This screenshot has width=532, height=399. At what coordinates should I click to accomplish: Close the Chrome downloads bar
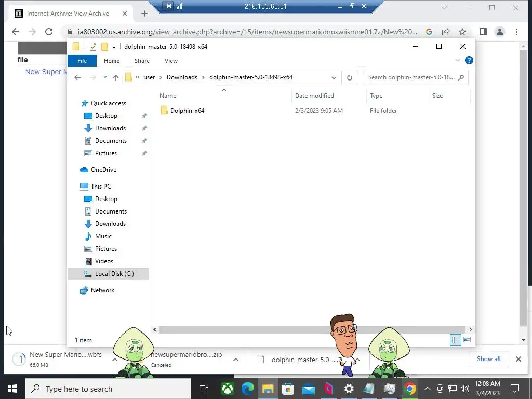pyautogui.click(x=518, y=360)
